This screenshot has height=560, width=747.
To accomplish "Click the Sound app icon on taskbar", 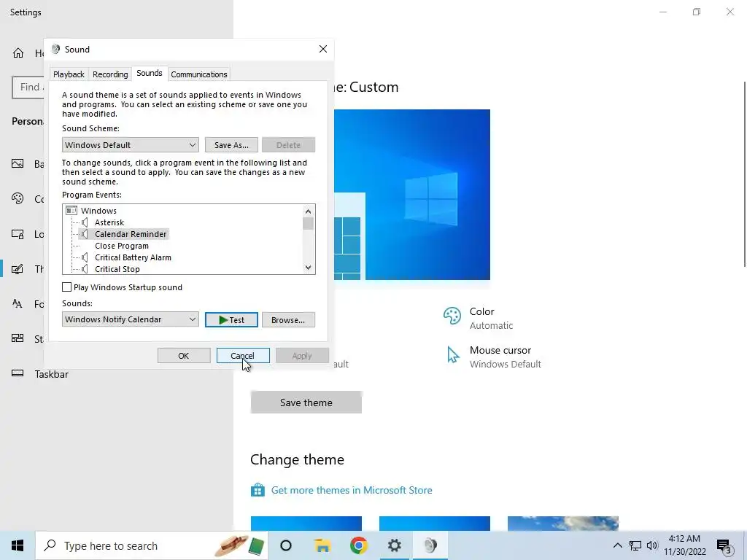I will (x=430, y=545).
